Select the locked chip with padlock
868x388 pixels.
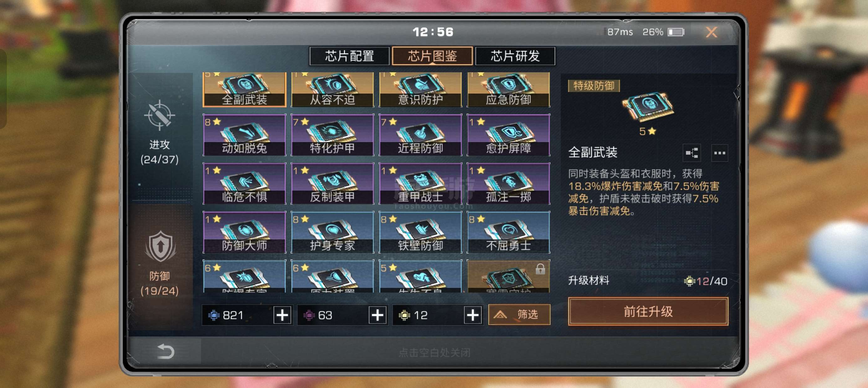509,276
